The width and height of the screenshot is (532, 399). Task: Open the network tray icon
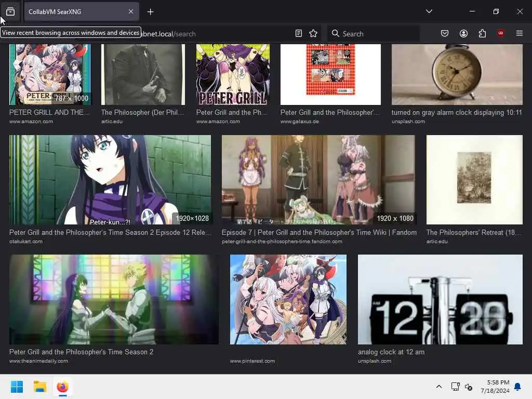(455, 387)
